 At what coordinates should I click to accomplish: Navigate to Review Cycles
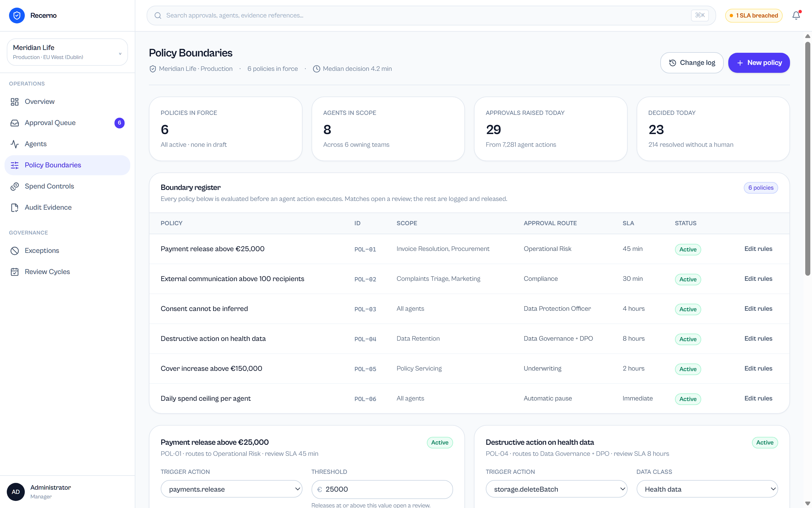(67, 272)
